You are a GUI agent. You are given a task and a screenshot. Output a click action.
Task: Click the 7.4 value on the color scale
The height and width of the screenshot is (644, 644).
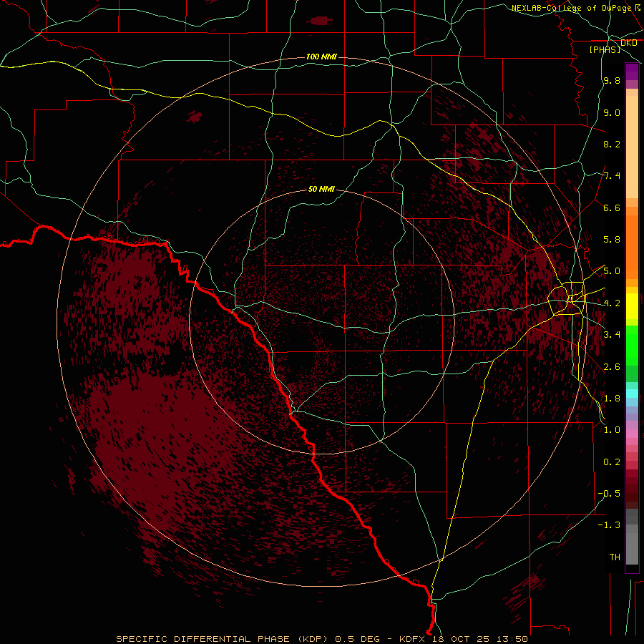(612, 176)
